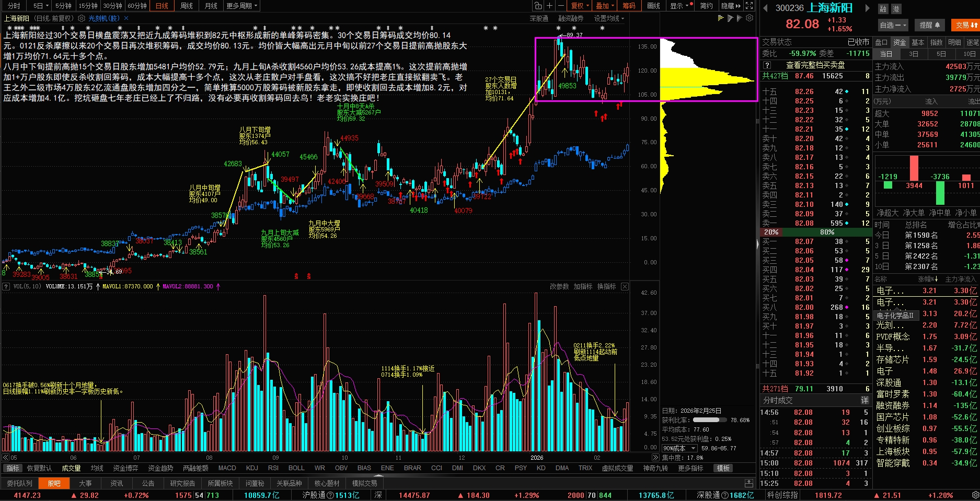The image size is (980, 501).
Task: Open the 90%成本 dropdown
Action: 680,448
